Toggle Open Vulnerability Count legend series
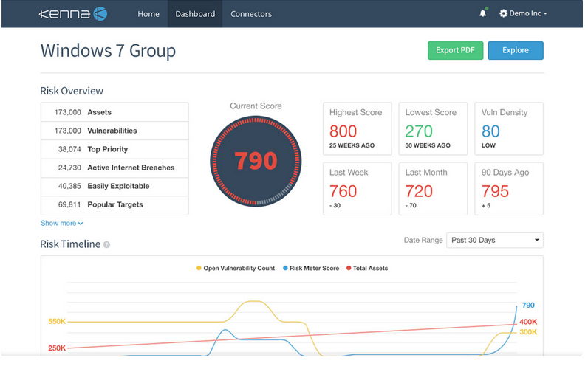 click(x=234, y=268)
